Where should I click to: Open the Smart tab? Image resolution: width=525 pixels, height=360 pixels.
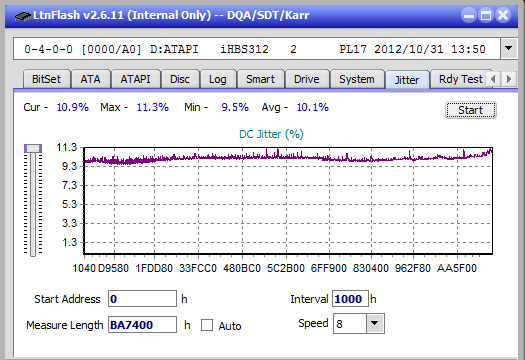260,79
